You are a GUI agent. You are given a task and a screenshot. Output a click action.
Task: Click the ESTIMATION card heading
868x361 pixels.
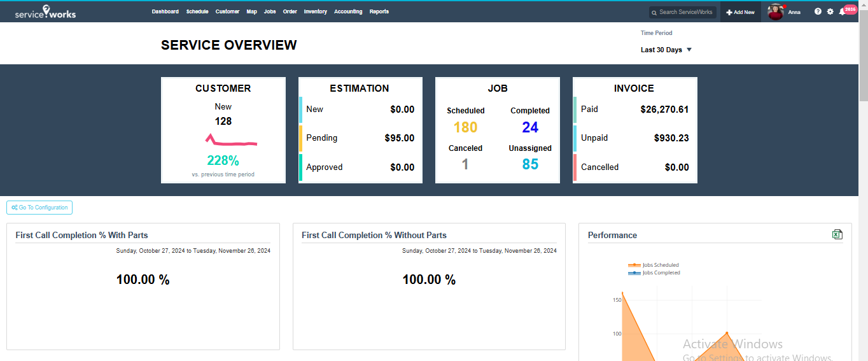pyautogui.click(x=360, y=88)
